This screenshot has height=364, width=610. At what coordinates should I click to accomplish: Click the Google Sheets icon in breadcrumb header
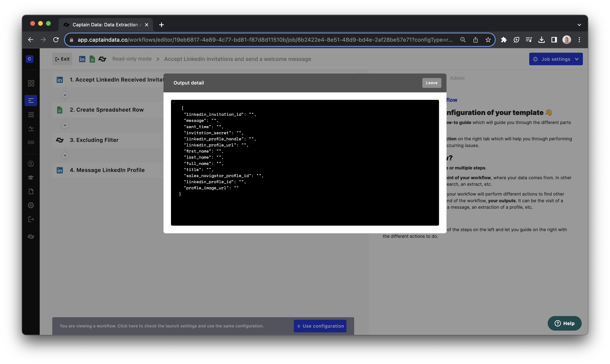(92, 59)
